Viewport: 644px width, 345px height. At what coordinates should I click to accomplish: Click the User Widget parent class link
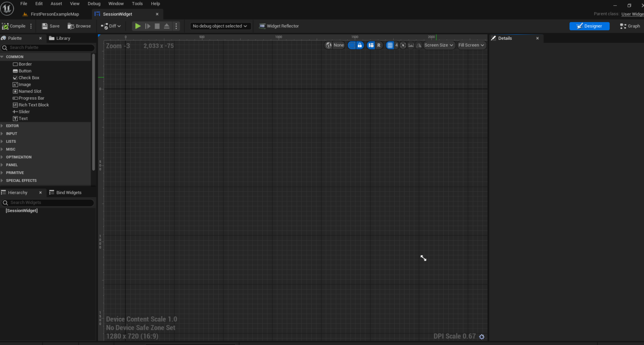pyautogui.click(x=632, y=14)
